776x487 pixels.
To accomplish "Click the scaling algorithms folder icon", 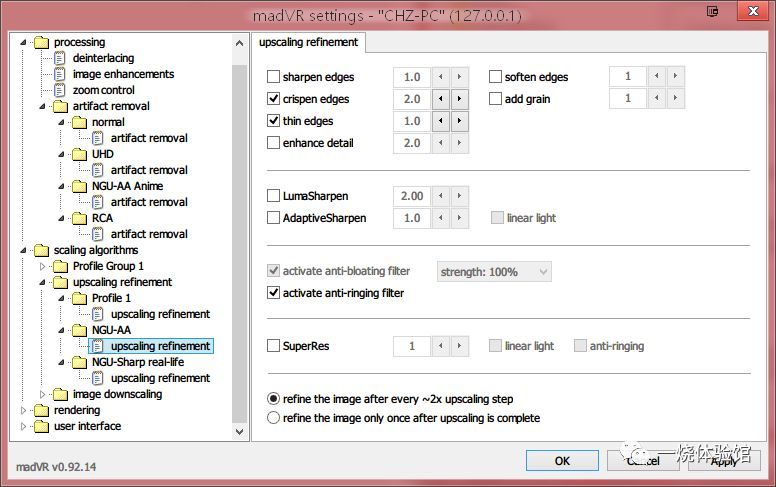I will [42, 250].
